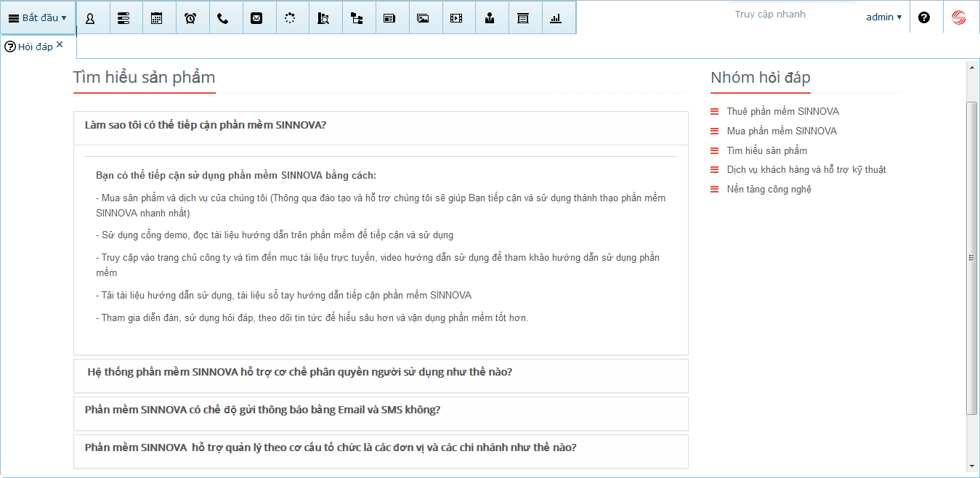Click the dotted circle loading icon

(x=290, y=18)
